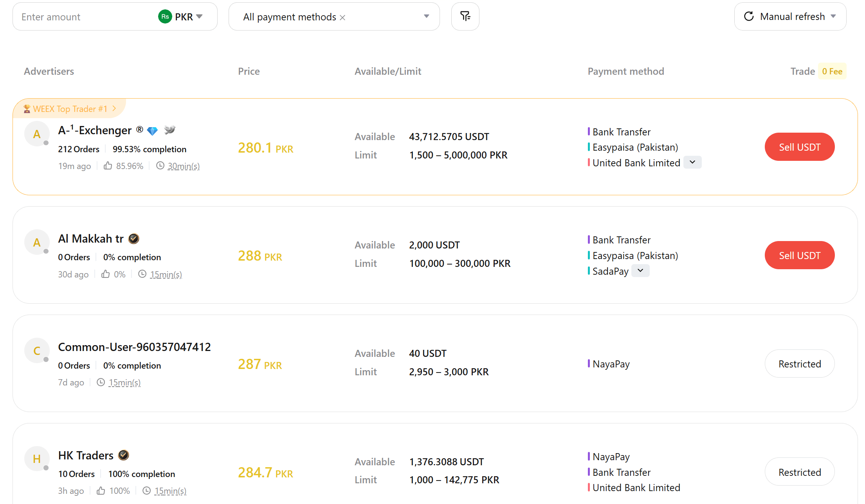The height and width of the screenshot is (504, 865).
Task: Click blue diamond badge next to A-1-Exchenger
Action: [x=152, y=131]
